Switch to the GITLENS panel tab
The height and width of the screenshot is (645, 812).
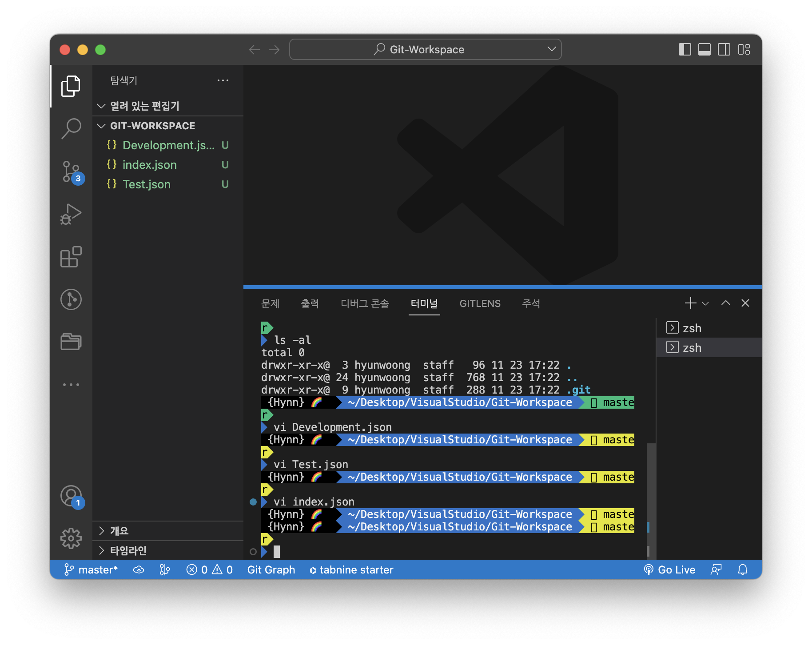tap(480, 303)
